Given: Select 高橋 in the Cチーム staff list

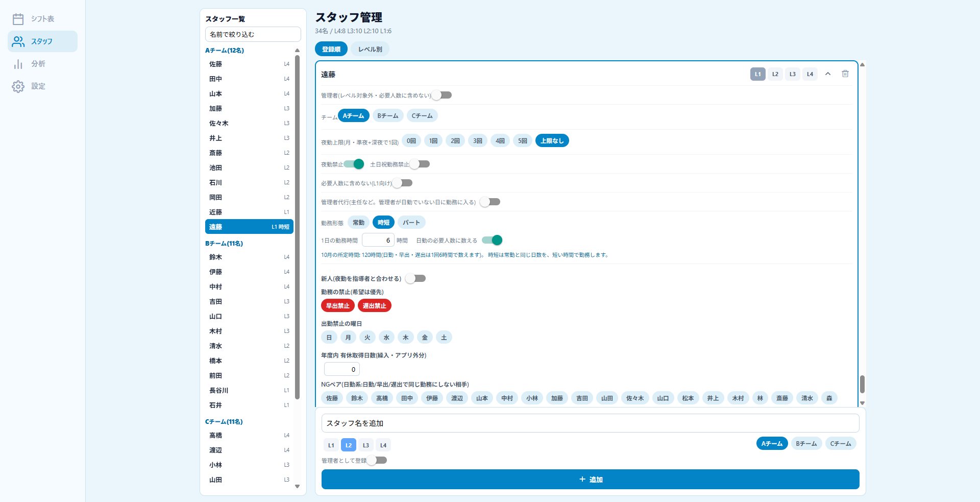Looking at the screenshot, I should [249, 436].
